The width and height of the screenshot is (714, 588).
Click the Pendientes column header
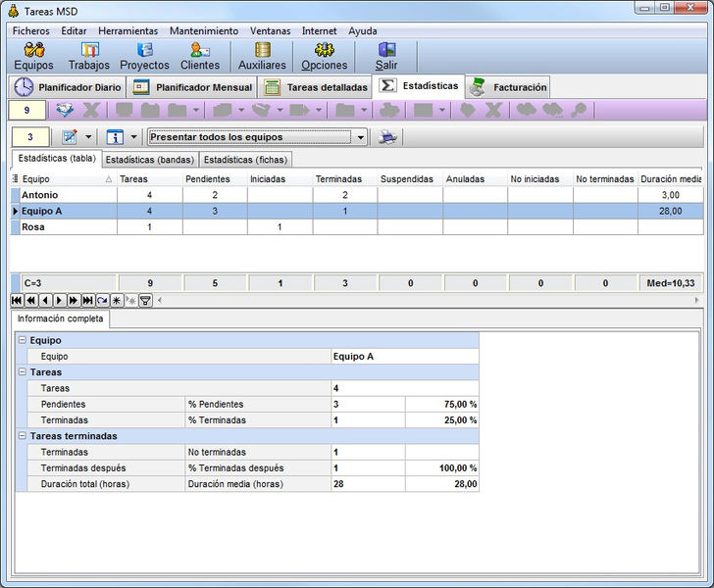(215, 179)
